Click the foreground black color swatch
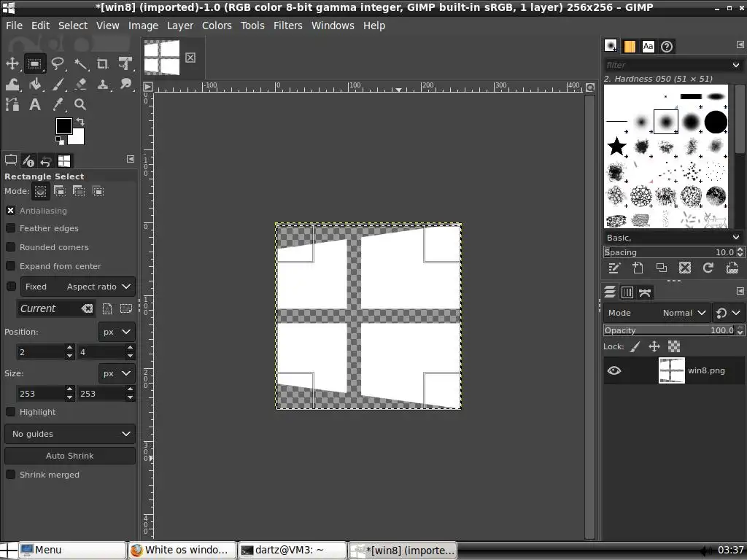This screenshot has width=747, height=560. [64, 126]
